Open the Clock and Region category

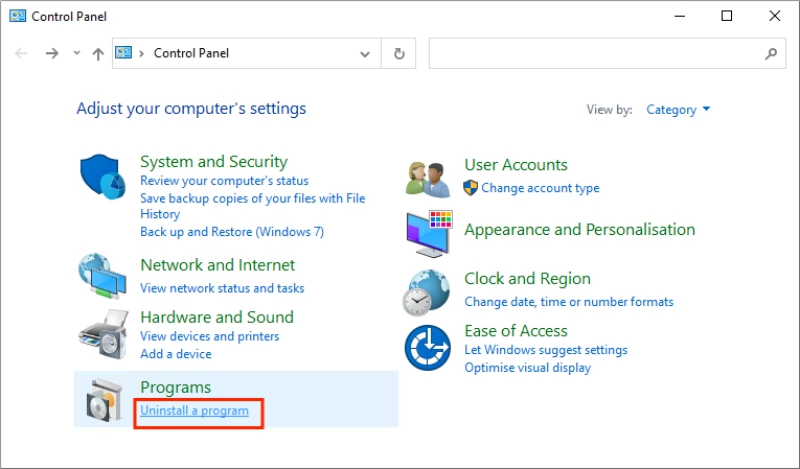(x=528, y=279)
